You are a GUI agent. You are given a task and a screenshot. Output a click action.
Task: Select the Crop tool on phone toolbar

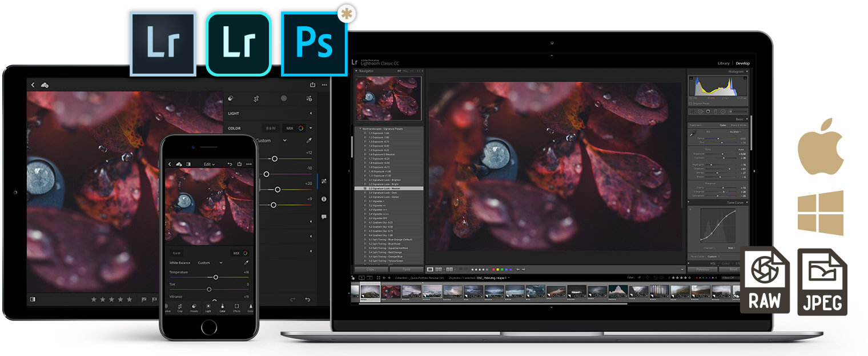(180, 307)
